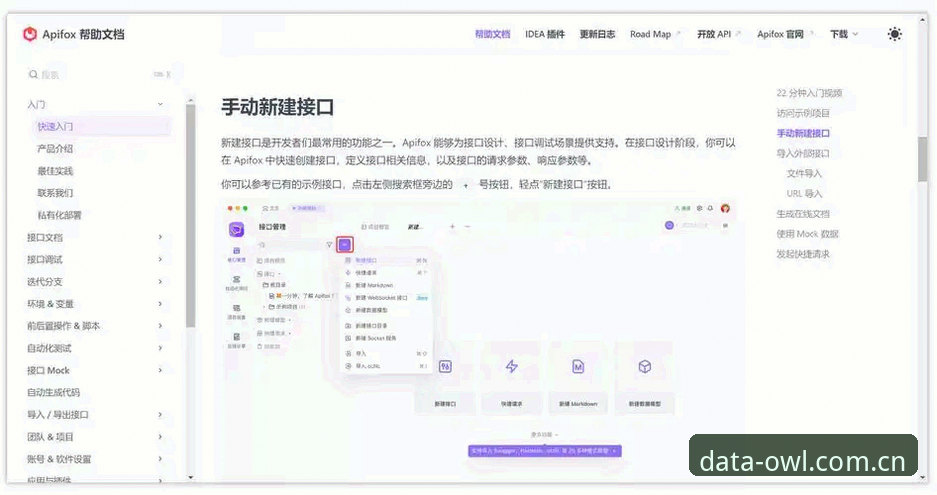Select 快速入门 in the sidebar
This screenshot has width=937, height=495.
tap(102, 127)
